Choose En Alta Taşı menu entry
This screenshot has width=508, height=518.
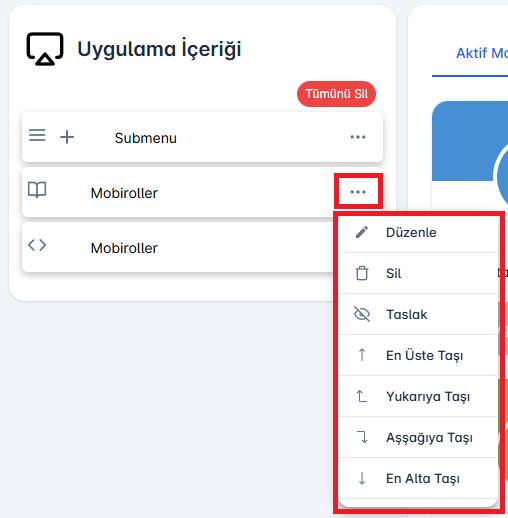click(418, 478)
